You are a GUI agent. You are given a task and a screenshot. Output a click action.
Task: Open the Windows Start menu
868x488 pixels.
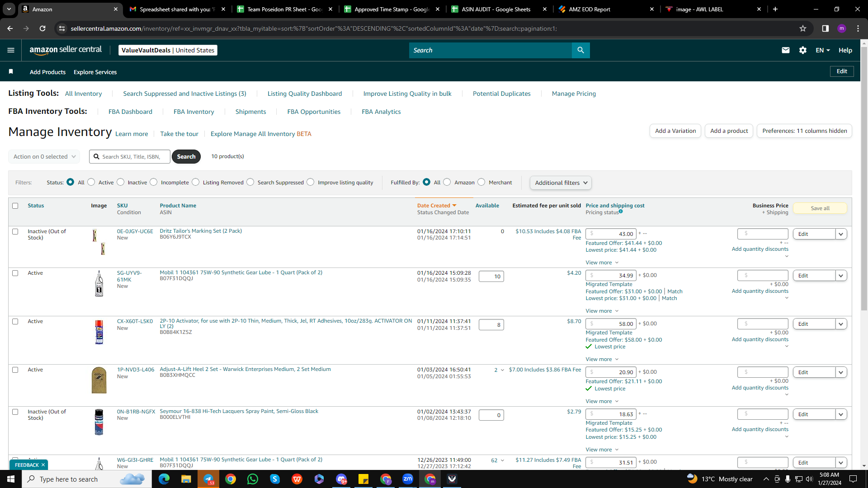tap(11, 479)
